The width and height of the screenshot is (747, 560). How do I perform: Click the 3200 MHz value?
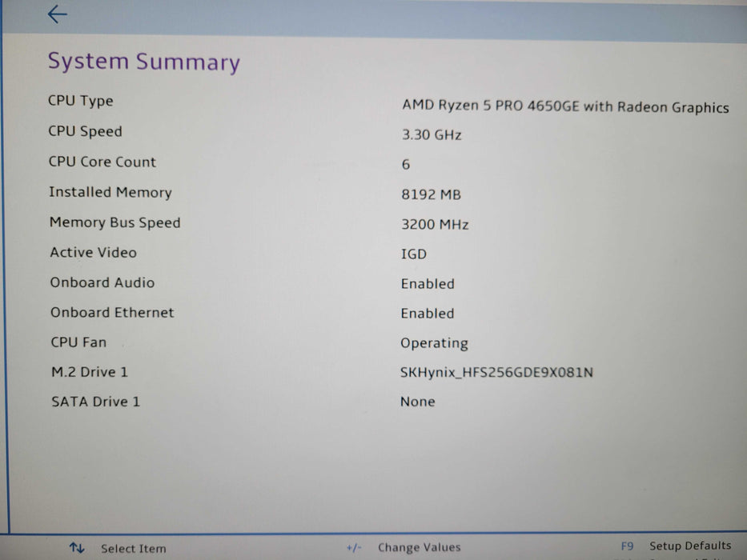(435, 224)
